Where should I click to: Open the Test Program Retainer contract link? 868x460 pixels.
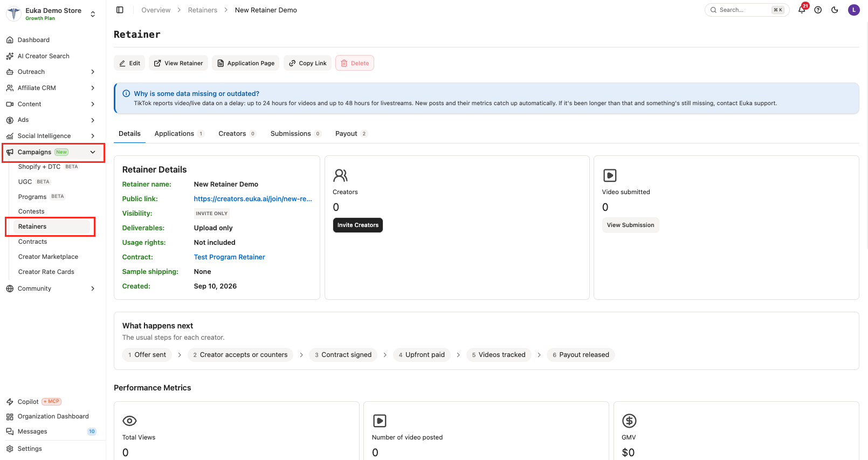click(229, 257)
